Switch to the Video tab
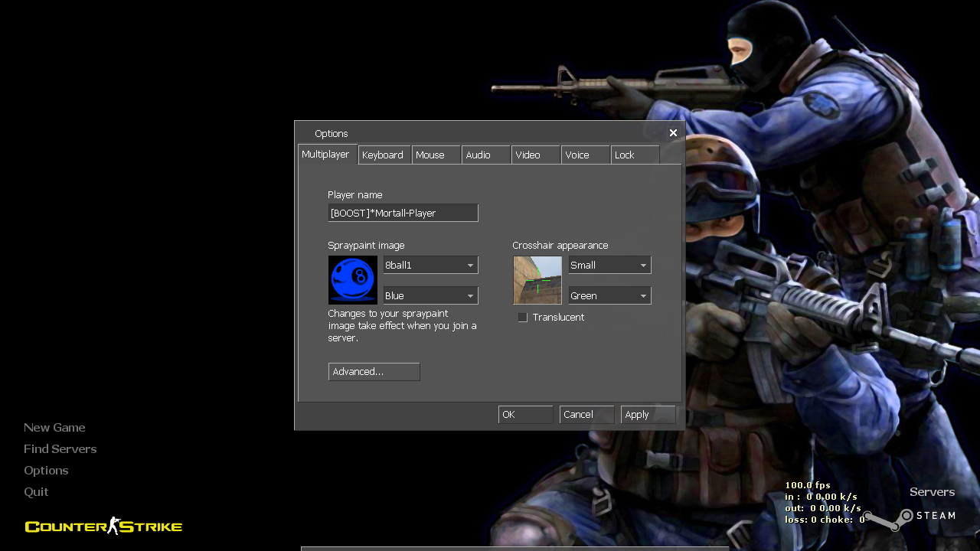This screenshot has width=980, height=551. click(527, 155)
